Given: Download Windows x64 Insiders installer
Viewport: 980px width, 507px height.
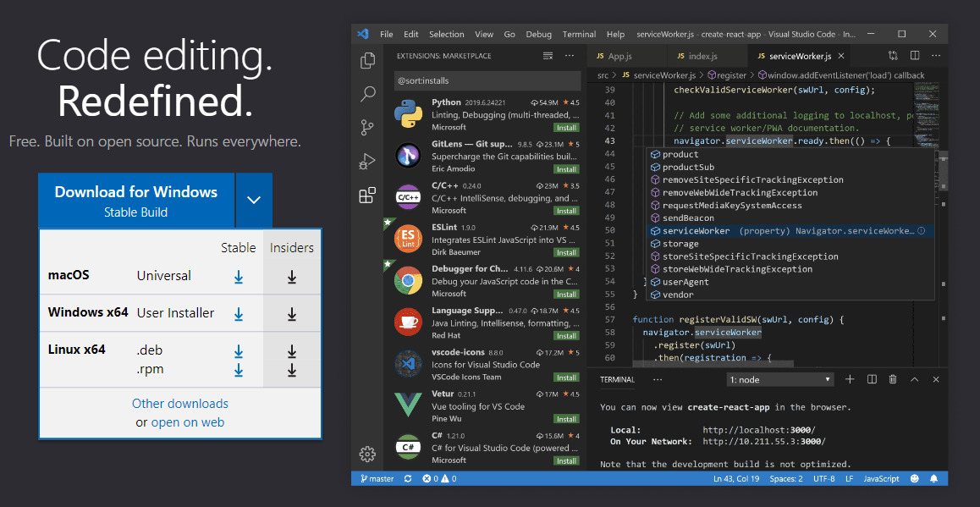Looking at the screenshot, I should coord(291,314).
